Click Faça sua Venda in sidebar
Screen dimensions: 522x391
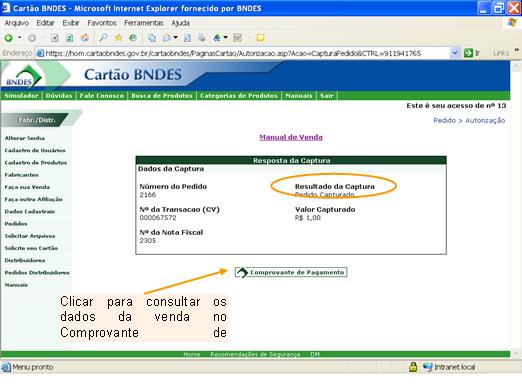27,187
